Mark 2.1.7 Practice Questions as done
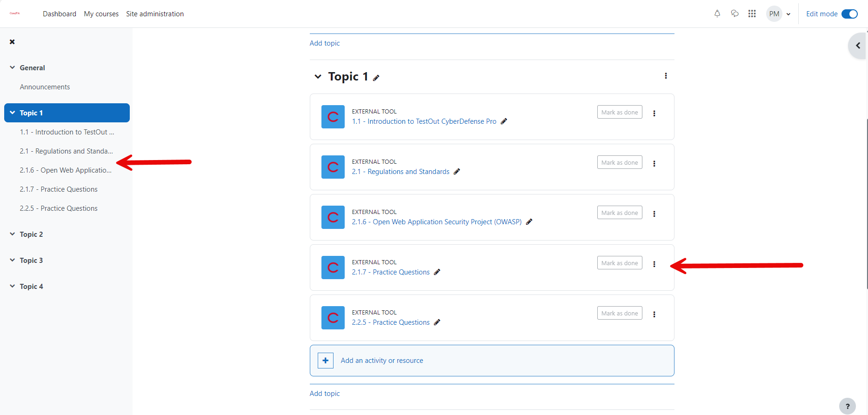The image size is (868, 415). [x=620, y=263]
